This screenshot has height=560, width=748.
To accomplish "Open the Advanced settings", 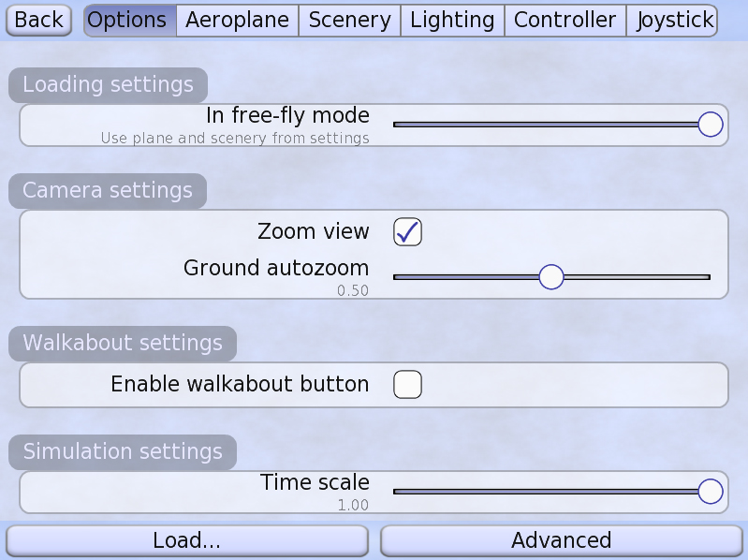I will (x=561, y=540).
